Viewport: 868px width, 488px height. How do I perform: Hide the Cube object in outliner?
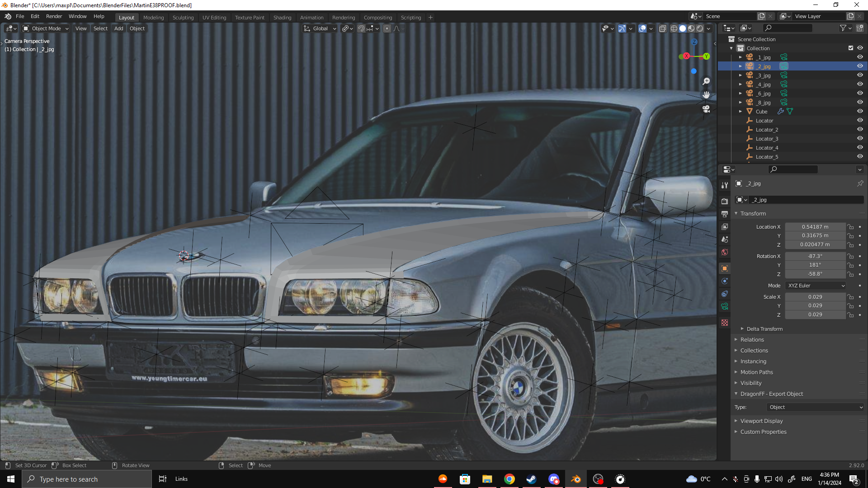[860, 111]
